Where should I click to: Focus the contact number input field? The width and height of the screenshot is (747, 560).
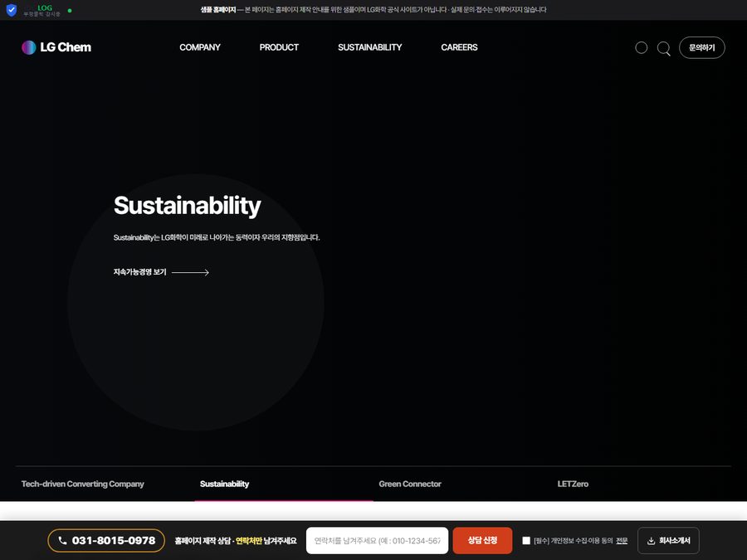coord(378,540)
